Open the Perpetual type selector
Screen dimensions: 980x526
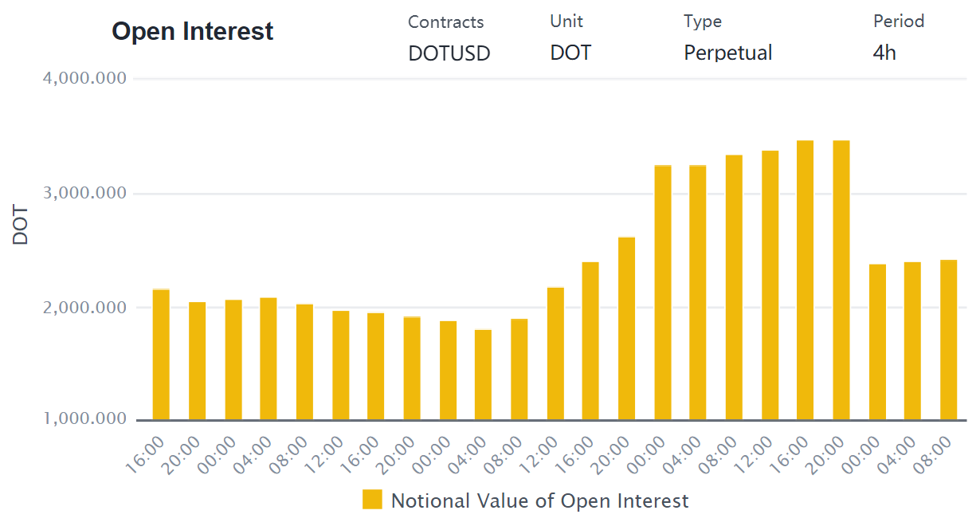[728, 53]
